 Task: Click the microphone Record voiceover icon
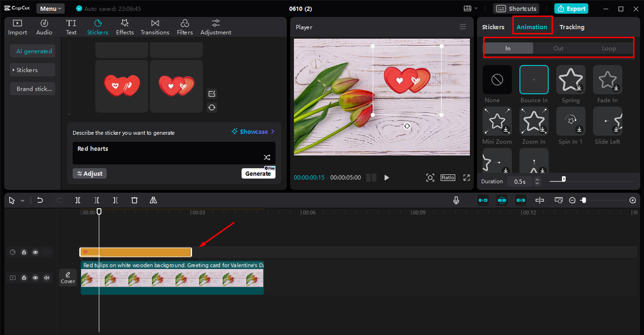pyautogui.click(x=456, y=200)
